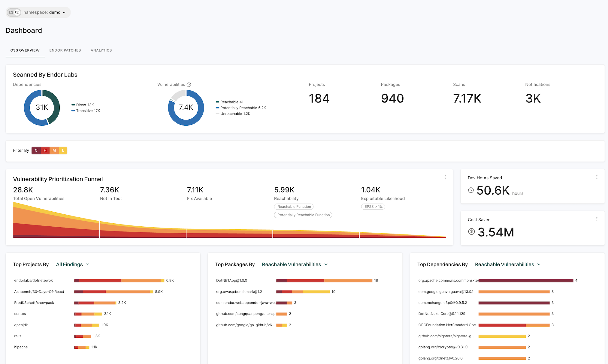Switch to the Analytics tab
Viewport: 608px width, 364px height.
coord(101,50)
